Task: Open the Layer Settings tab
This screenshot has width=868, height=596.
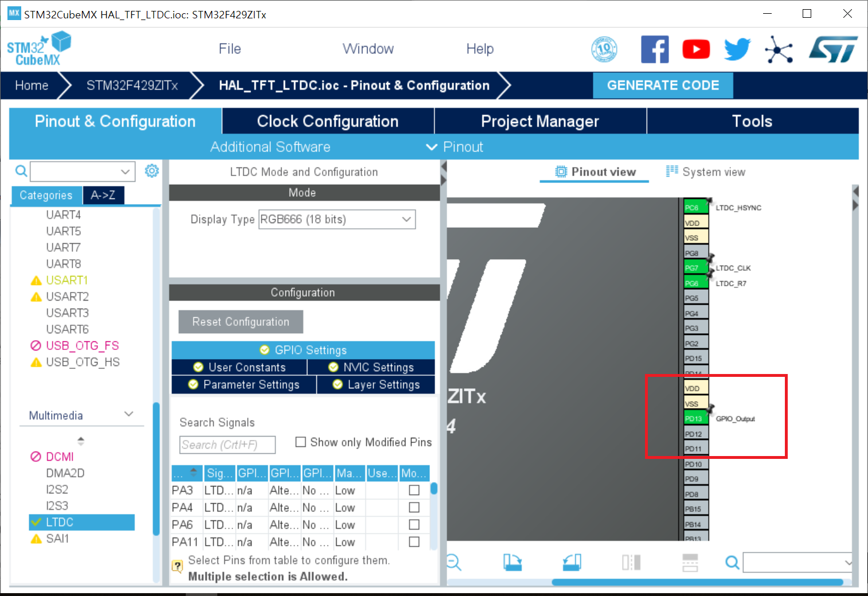Action: (376, 384)
